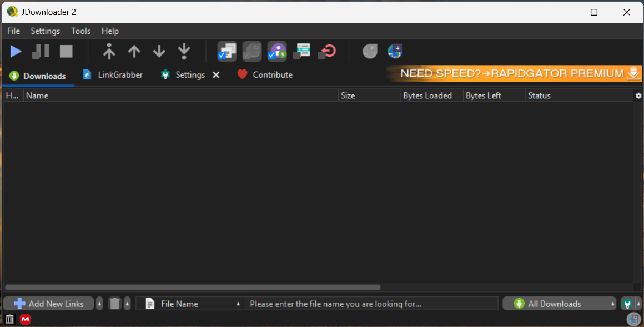Sort by Bytes Left column header
The width and height of the screenshot is (644, 327).
[x=495, y=95]
